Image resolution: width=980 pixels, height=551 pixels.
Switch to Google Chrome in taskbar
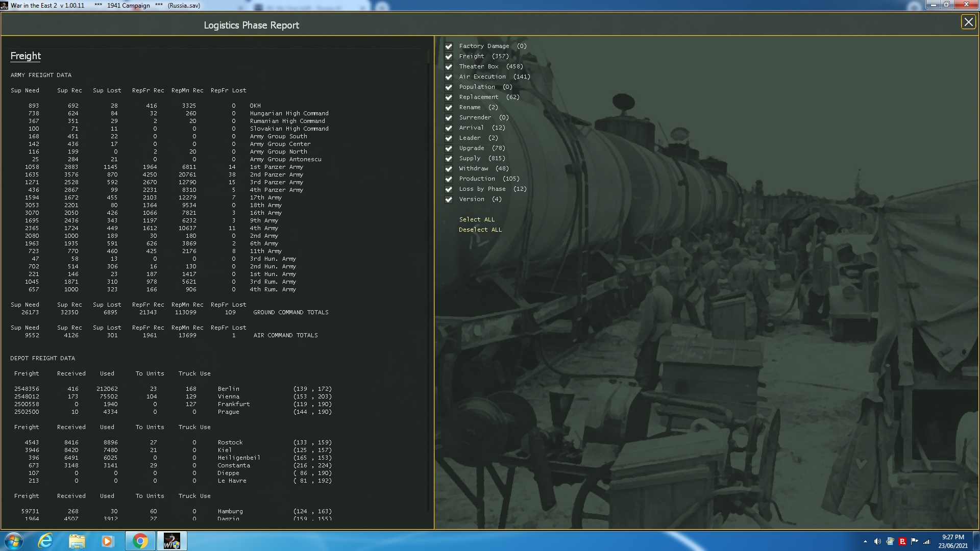[140, 541]
